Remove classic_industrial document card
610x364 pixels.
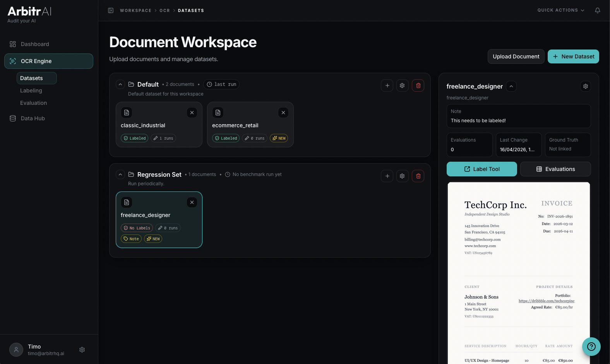pos(192,113)
